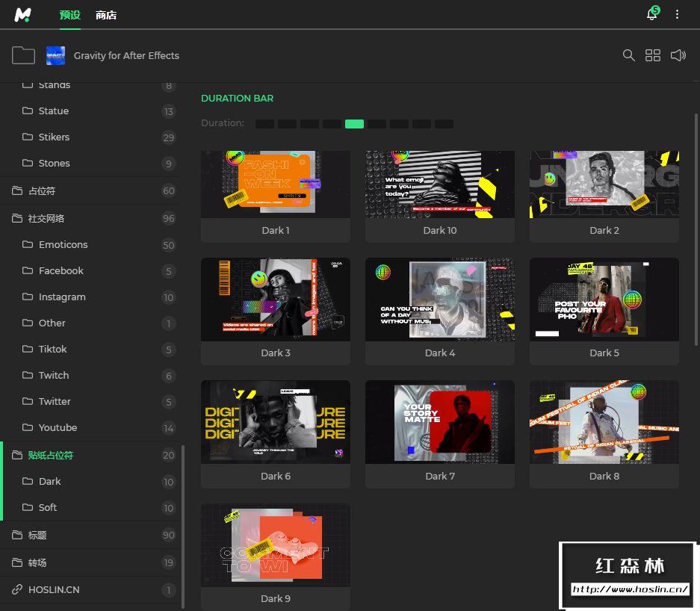Image resolution: width=700 pixels, height=611 pixels.
Task: Open the 预设 tab
Action: 70,15
